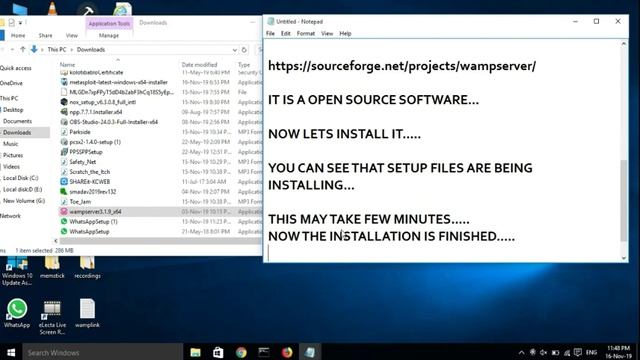
Task: Select the pcsx2-1.4.0-setup (1) file
Action: pos(95,142)
